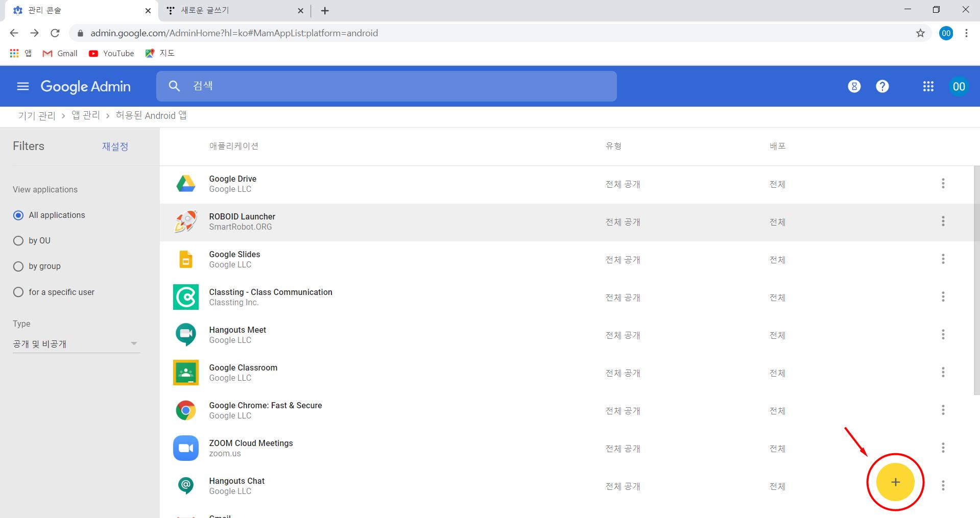Open the 지도 maps bookmark
Screen dimensions: 980x518
160,53
